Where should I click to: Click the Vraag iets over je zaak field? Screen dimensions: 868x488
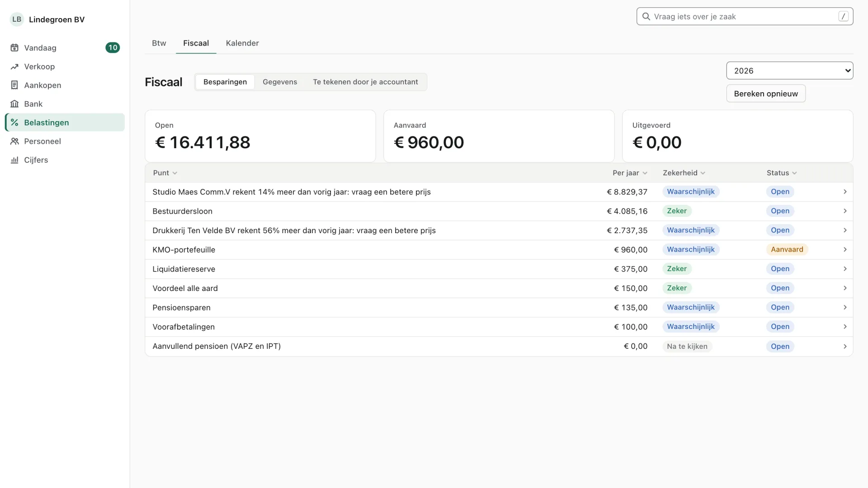click(x=745, y=17)
